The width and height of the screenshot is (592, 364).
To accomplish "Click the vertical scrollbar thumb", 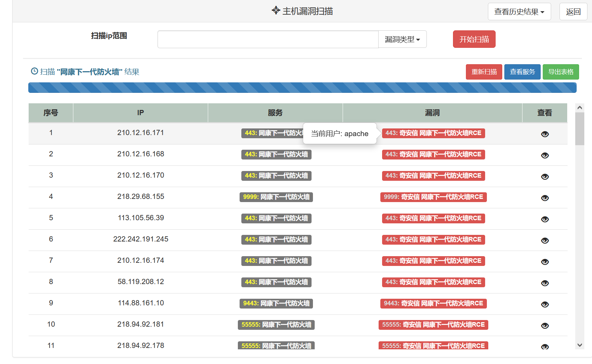I will tap(580, 128).
